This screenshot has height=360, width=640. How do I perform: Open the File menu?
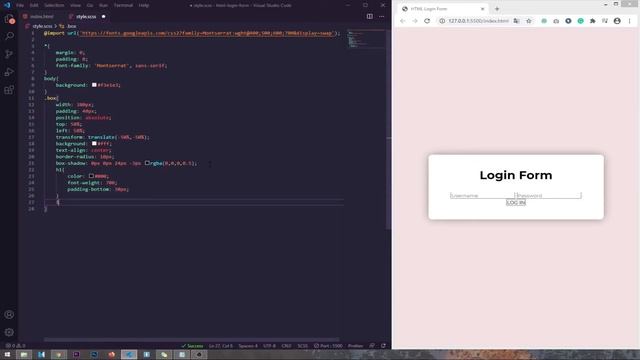20,5
